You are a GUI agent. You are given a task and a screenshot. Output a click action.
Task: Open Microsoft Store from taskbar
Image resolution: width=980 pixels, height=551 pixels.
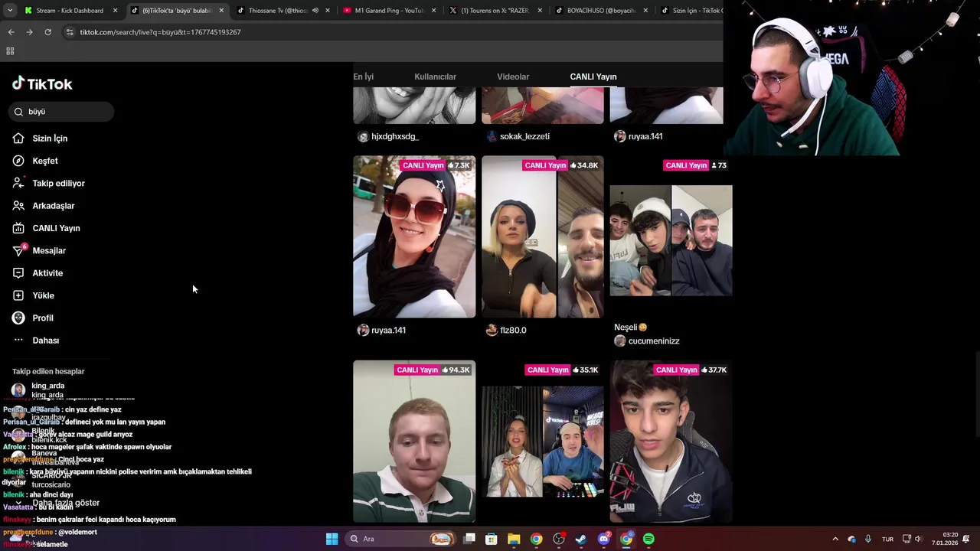tap(492, 539)
